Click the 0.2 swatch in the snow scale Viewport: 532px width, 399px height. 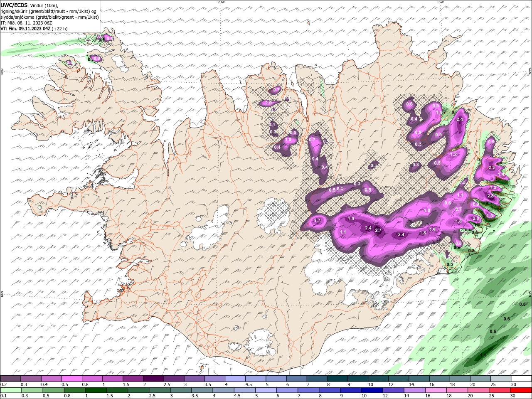(10, 379)
